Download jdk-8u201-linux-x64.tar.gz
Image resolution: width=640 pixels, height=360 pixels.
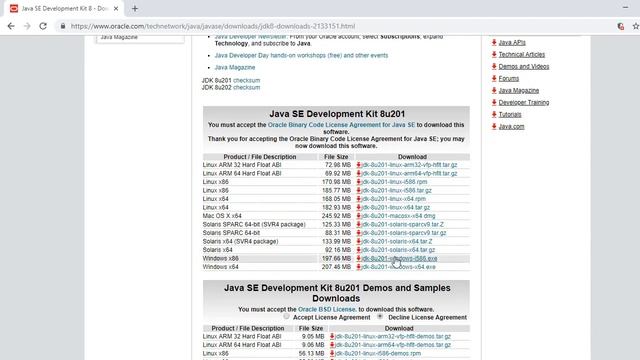pos(396,207)
